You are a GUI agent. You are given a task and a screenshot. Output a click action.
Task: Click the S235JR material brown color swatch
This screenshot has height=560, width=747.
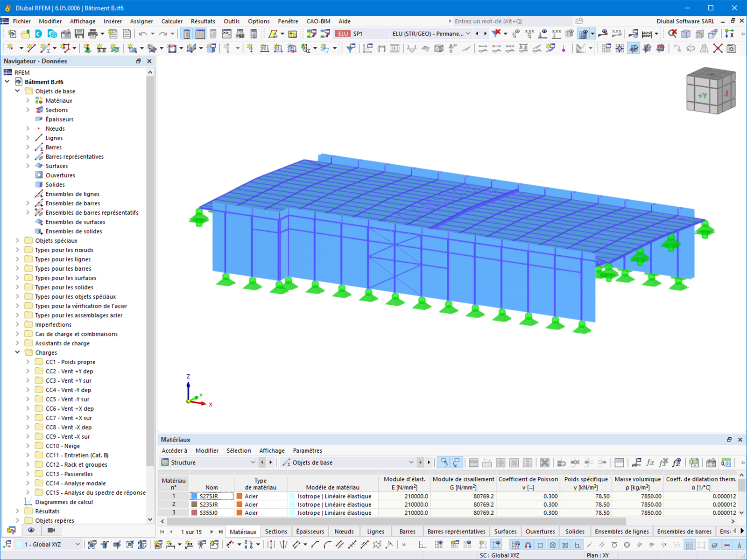pyautogui.click(x=194, y=504)
